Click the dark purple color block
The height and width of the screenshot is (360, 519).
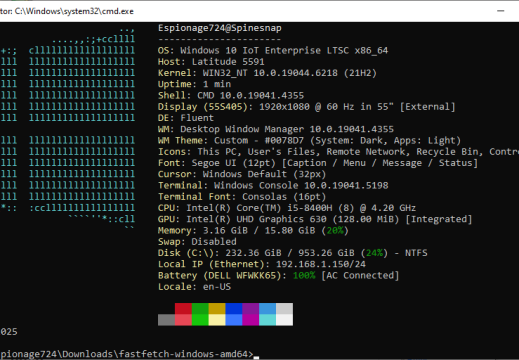tap(251, 309)
